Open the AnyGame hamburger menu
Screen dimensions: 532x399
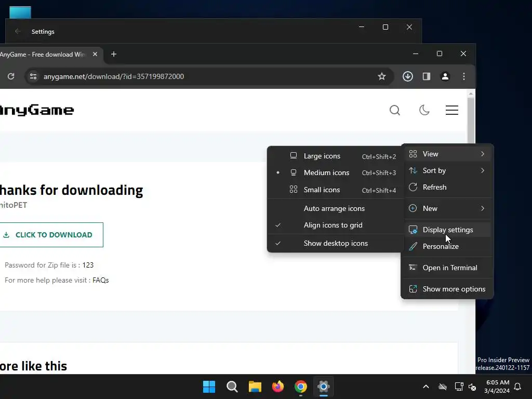click(x=452, y=110)
